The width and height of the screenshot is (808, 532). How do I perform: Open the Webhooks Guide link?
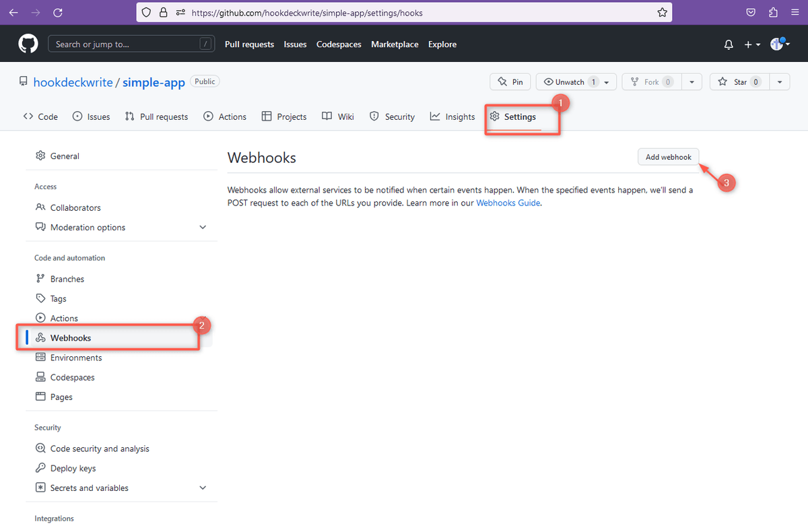coord(508,202)
